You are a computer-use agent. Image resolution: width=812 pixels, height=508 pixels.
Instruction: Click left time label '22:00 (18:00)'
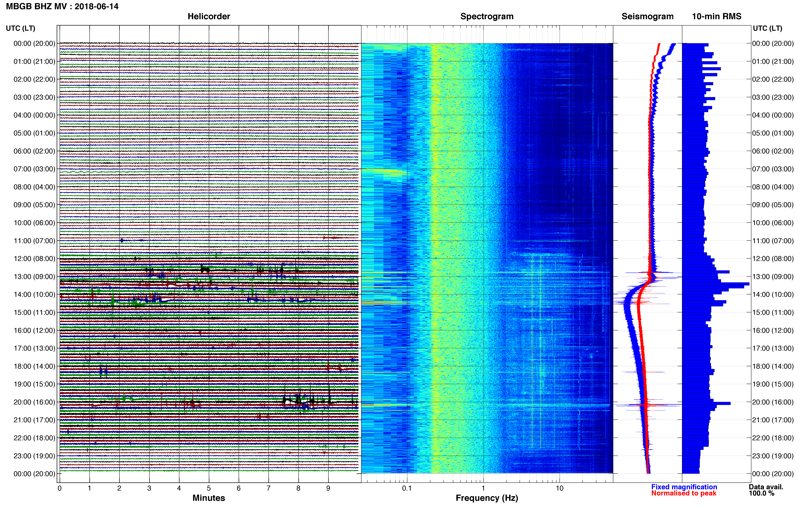[x=34, y=438]
